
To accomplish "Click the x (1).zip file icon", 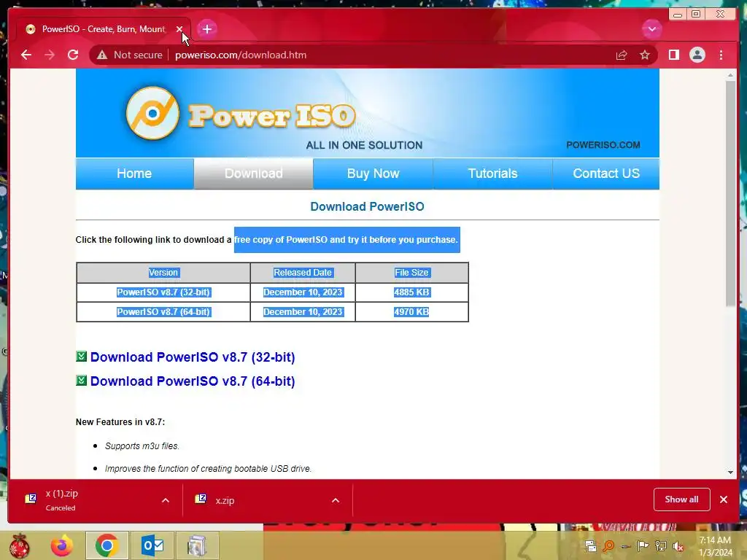I will pyautogui.click(x=31, y=499).
